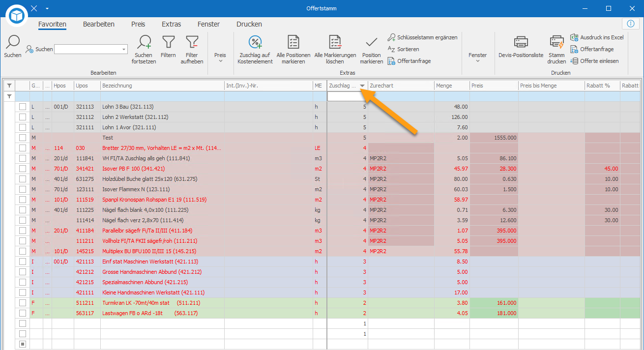Switch to the Bearbeiten tab
The height and width of the screenshot is (350, 644).
[x=99, y=24]
